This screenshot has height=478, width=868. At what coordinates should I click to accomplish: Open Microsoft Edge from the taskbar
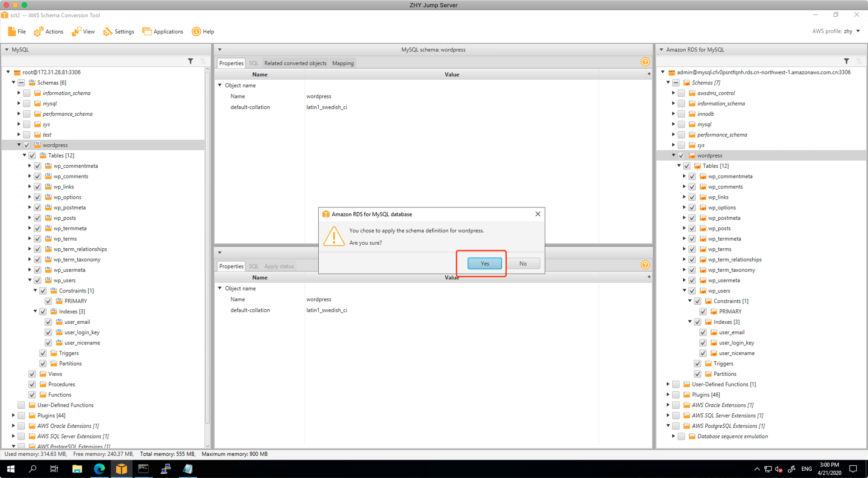(99, 469)
